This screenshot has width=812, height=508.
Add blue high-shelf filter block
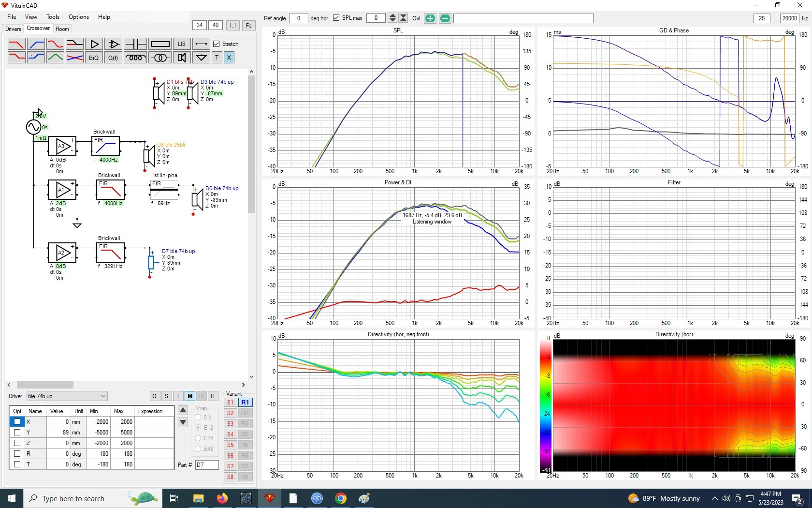[x=36, y=58]
